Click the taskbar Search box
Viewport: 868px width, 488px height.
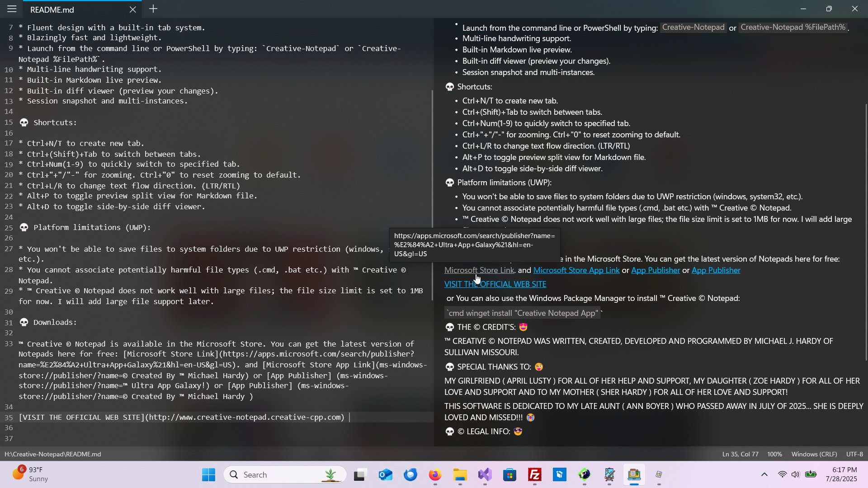click(x=285, y=475)
